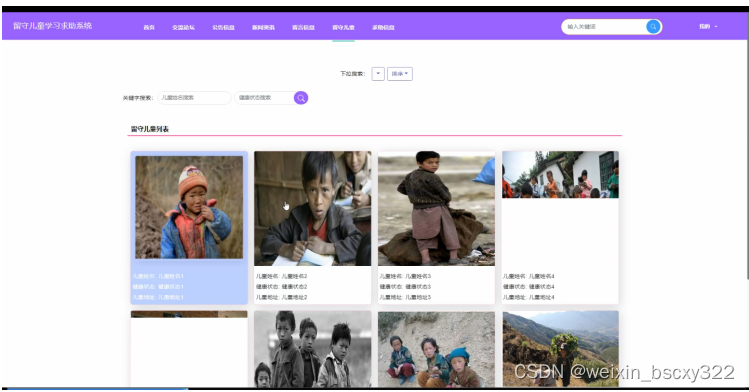Go to 首页 in the navigation bar
The height and width of the screenshot is (392, 749).
click(x=149, y=28)
